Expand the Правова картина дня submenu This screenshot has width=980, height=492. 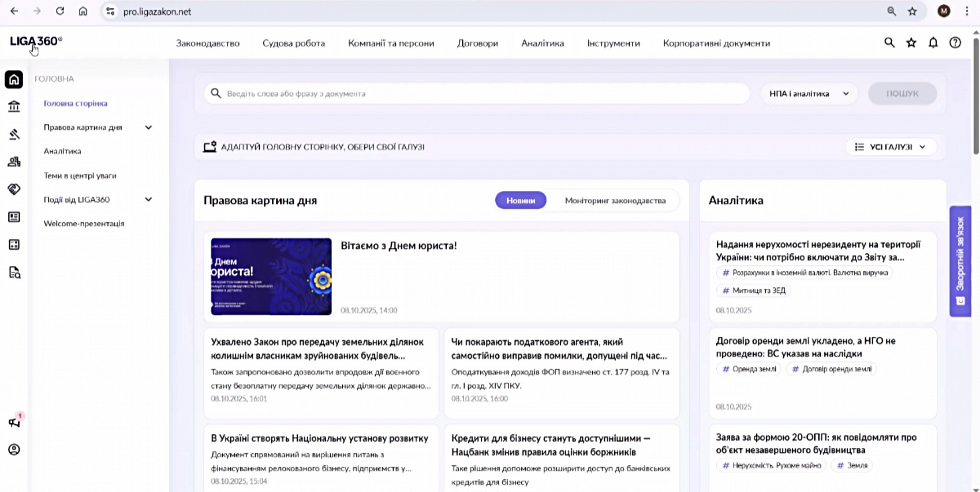(x=148, y=127)
